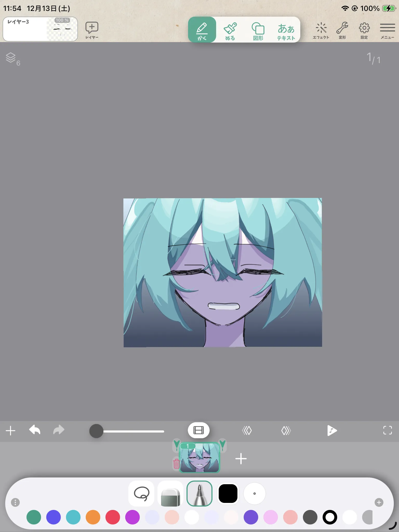Pick the green palette color
This screenshot has height=532, width=399.
34,517
